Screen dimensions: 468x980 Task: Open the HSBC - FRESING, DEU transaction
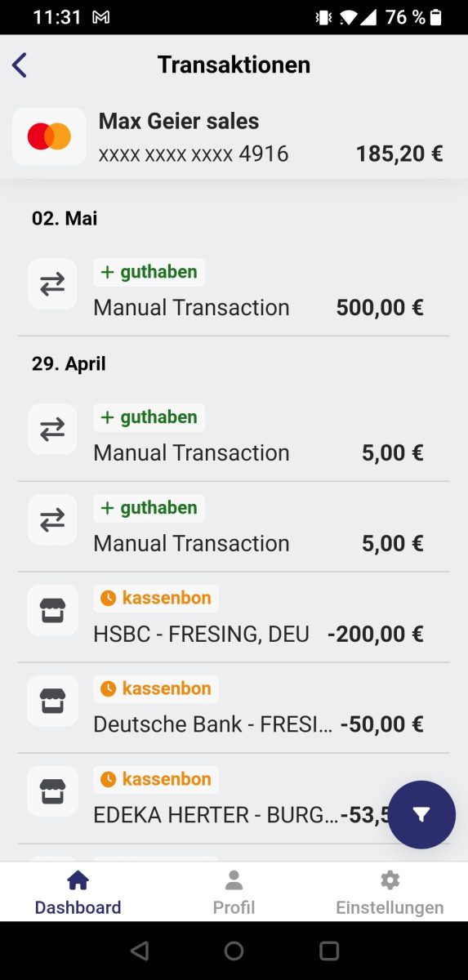click(x=234, y=617)
